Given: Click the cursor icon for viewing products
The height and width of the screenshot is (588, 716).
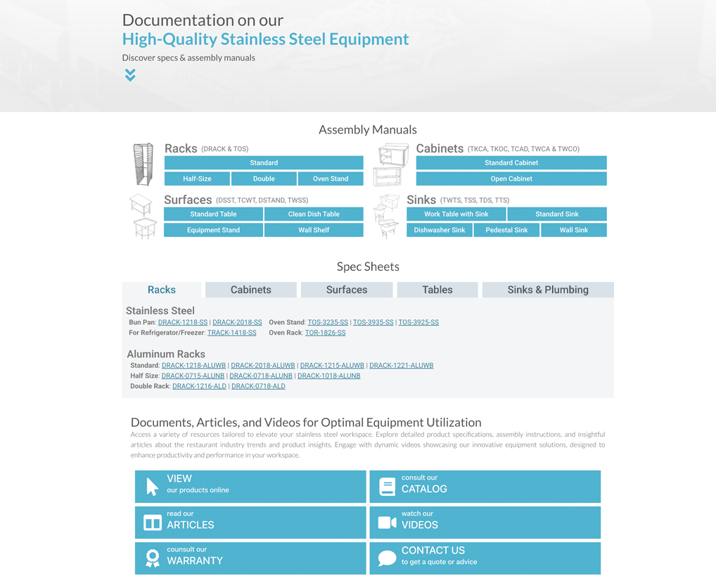Looking at the screenshot, I should 152,486.
